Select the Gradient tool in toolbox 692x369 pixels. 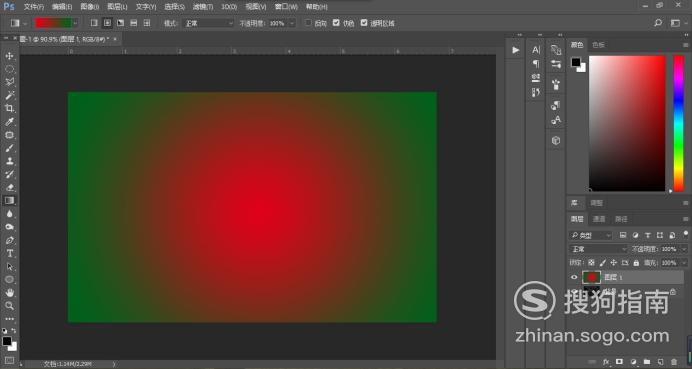click(x=9, y=200)
